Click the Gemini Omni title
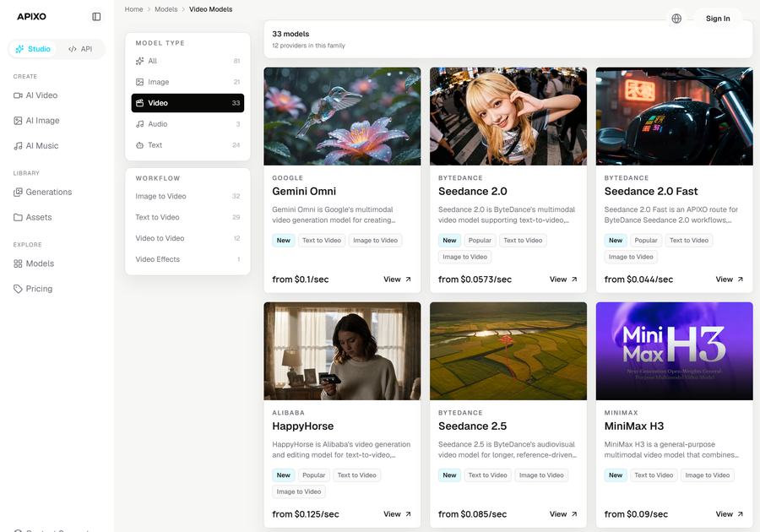 304,192
